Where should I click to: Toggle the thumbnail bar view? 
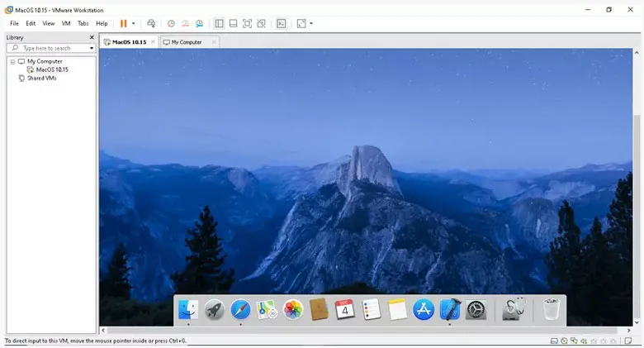(234, 23)
